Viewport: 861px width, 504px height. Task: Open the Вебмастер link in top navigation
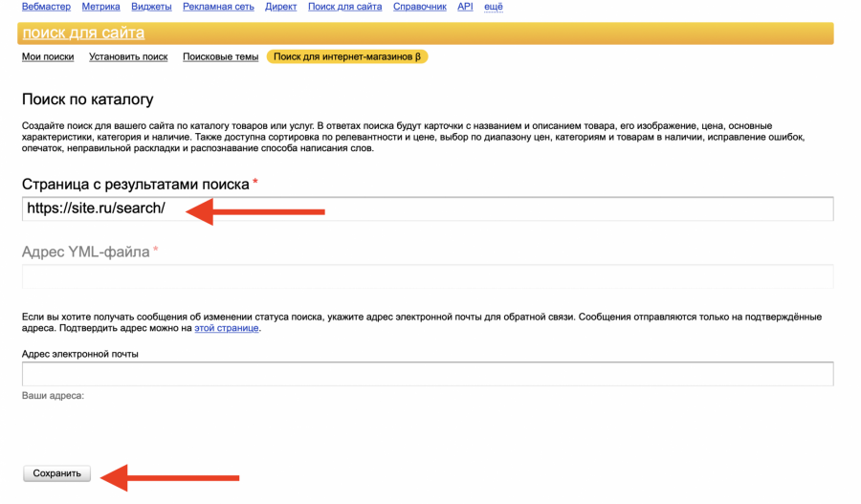[x=46, y=7]
